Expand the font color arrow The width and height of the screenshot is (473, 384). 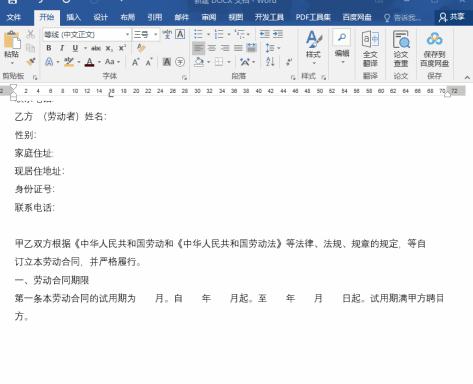click(x=99, y=62)
